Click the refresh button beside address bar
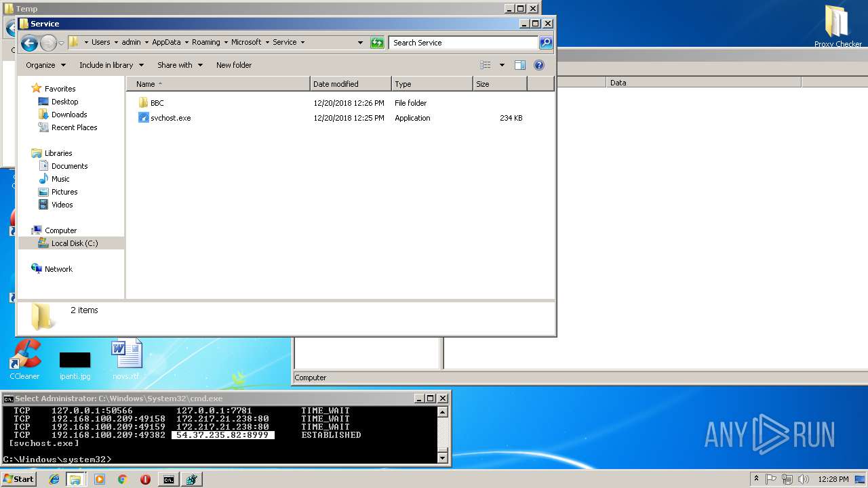This screenshot has height=488, width=868. point(377,43)
